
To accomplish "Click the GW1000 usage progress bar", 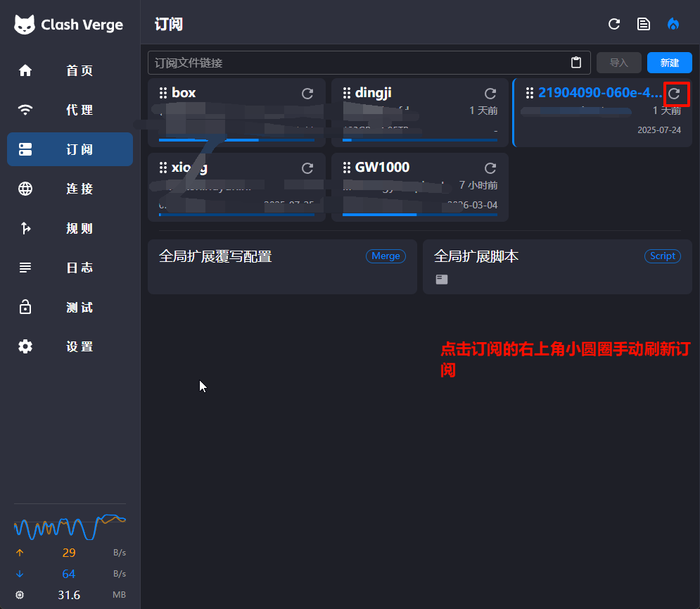I will click(x=419, y=215).
